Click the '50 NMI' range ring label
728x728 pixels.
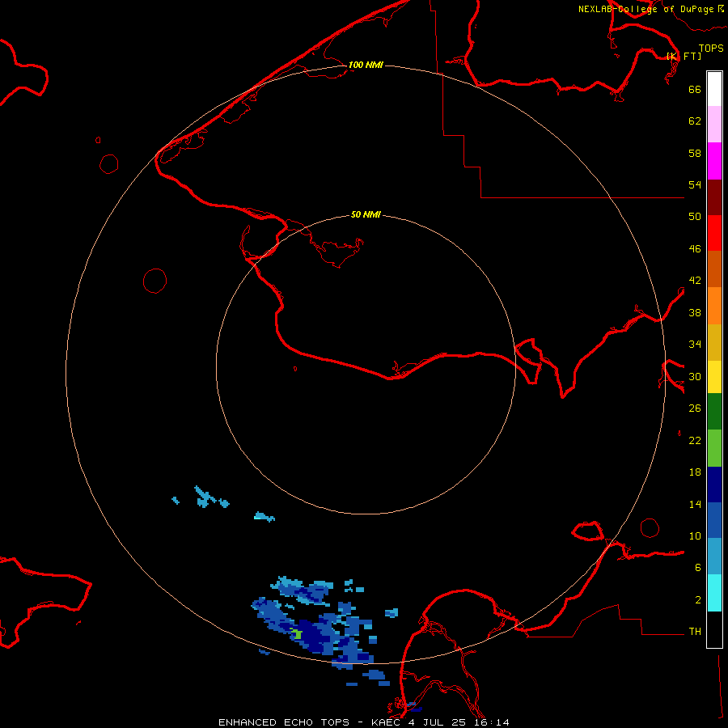click(366, 214)
